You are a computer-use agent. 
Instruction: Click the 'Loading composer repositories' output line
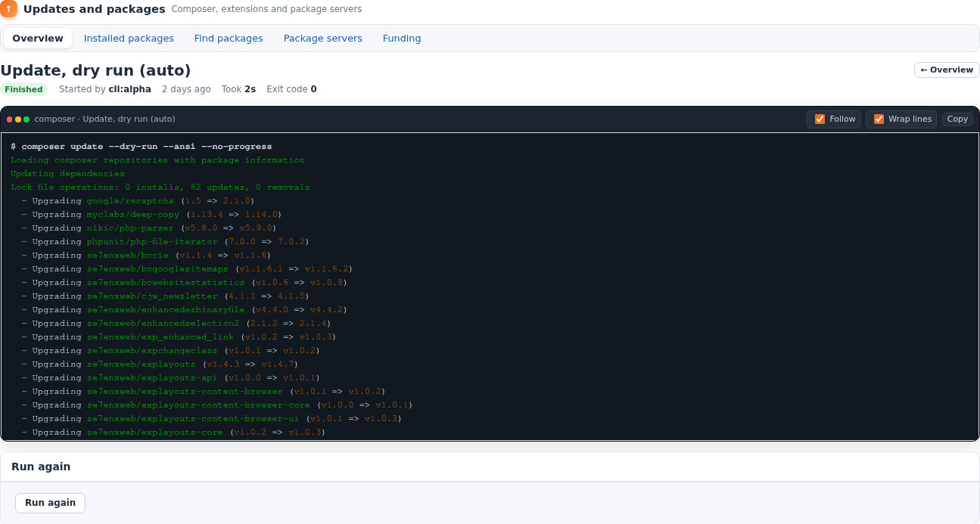157,160
